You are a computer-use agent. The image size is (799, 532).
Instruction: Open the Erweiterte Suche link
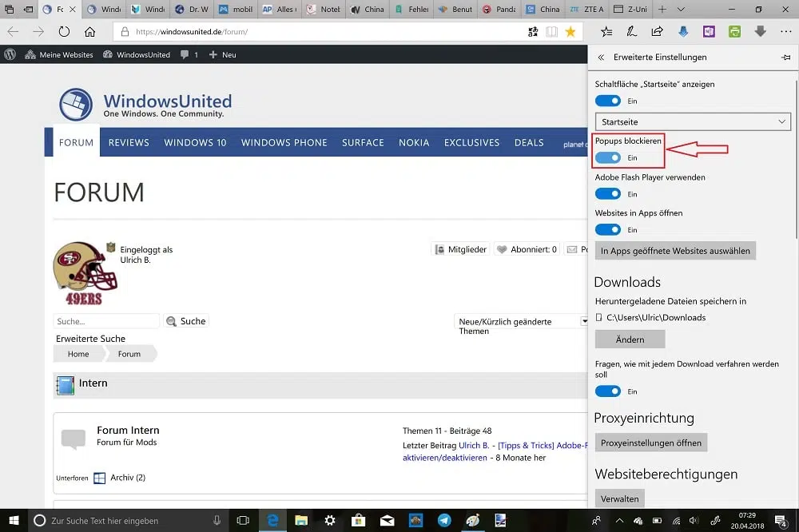click(91, 339)
